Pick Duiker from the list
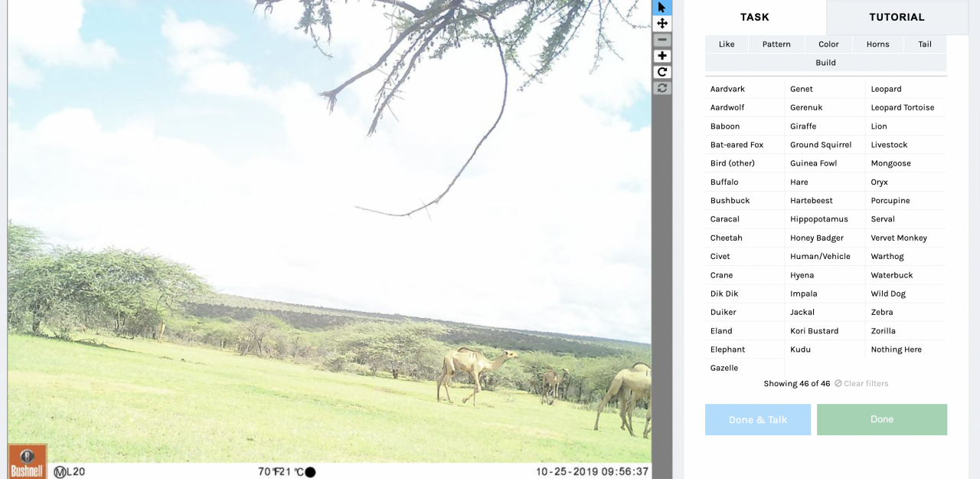This screenshot has width=980, height=479. point(745,313)
